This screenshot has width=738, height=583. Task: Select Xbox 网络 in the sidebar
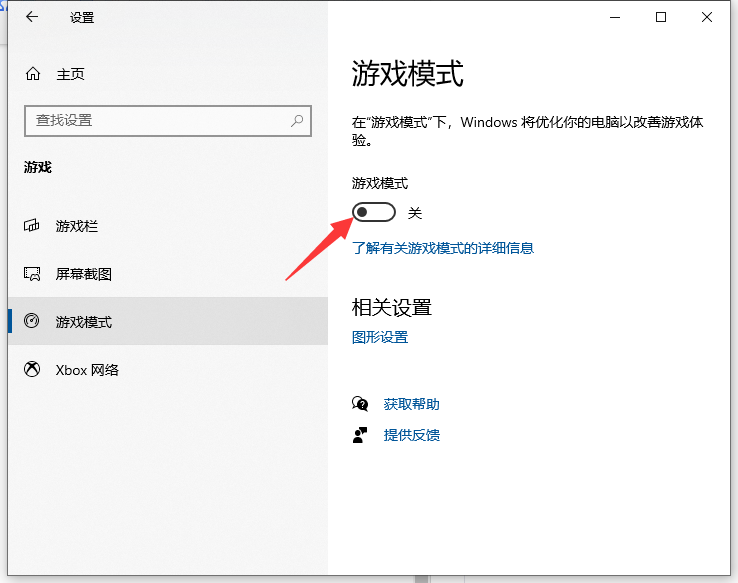[x=87, y=370]
